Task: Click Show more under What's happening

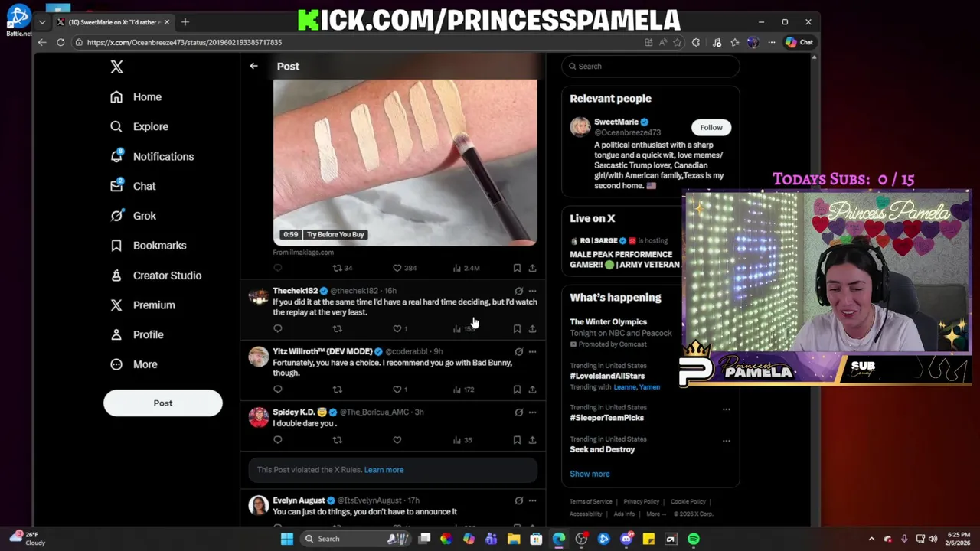Action: (x=590, y=474)
